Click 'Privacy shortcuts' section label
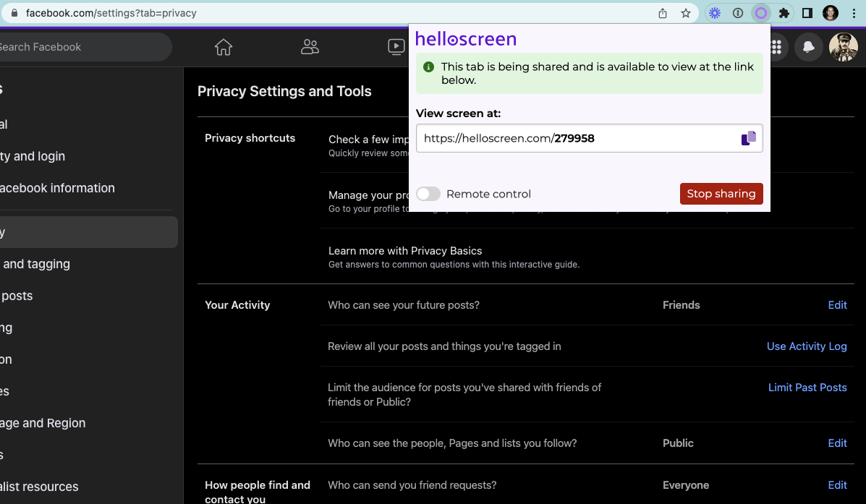Screen dimensions: 866x504 [250, 138]
